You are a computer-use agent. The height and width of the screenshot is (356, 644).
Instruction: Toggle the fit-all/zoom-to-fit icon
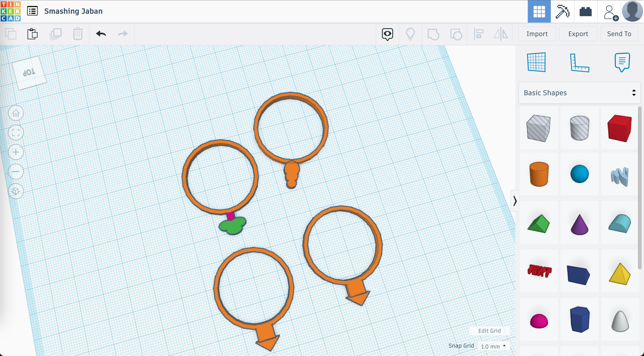pyautogui.click(x=16, y=132)
